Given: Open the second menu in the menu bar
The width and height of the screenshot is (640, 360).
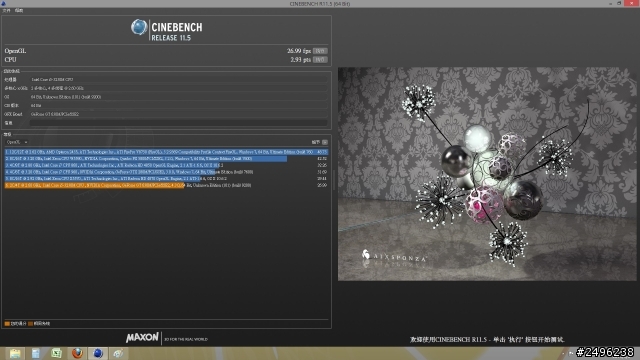Looking at the screenshot, I should [x=19, y=10].
